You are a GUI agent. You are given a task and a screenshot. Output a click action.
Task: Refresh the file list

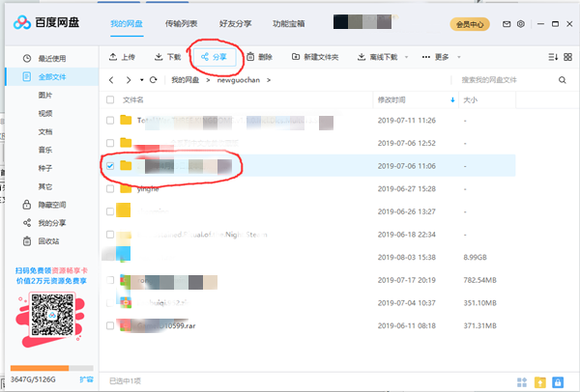tap(154, 80)
